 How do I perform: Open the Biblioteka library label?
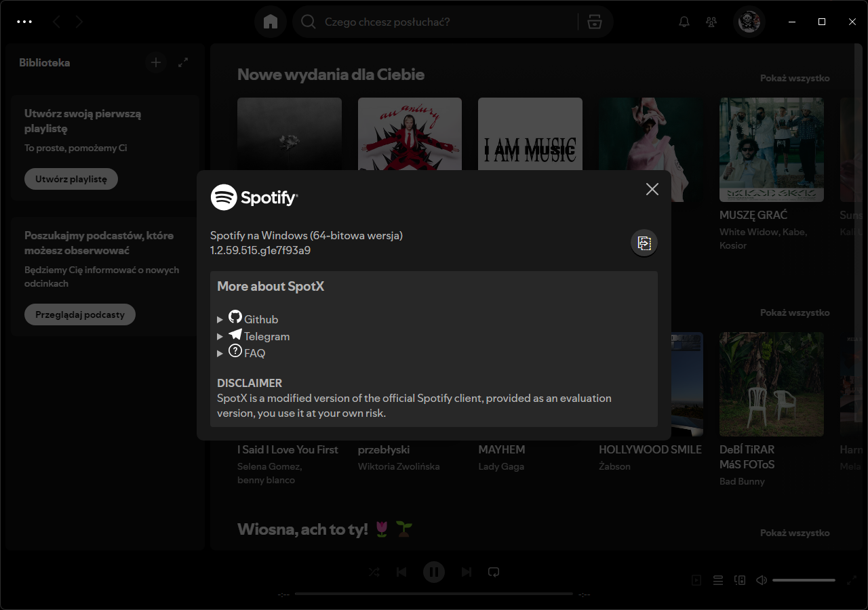coord(45,62)
